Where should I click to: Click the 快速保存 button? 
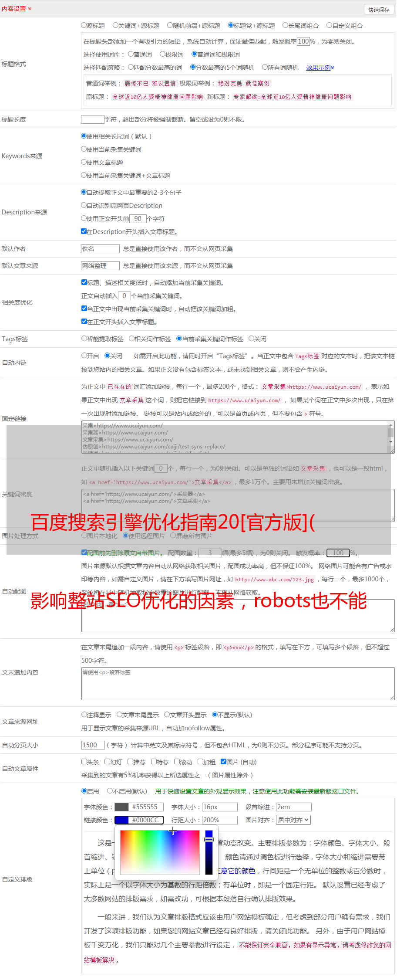pyautogui.click(x=379, y=10)
